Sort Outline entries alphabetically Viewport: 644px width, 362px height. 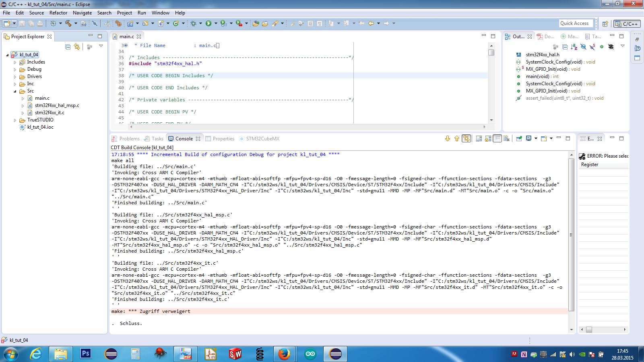(574, 47)
